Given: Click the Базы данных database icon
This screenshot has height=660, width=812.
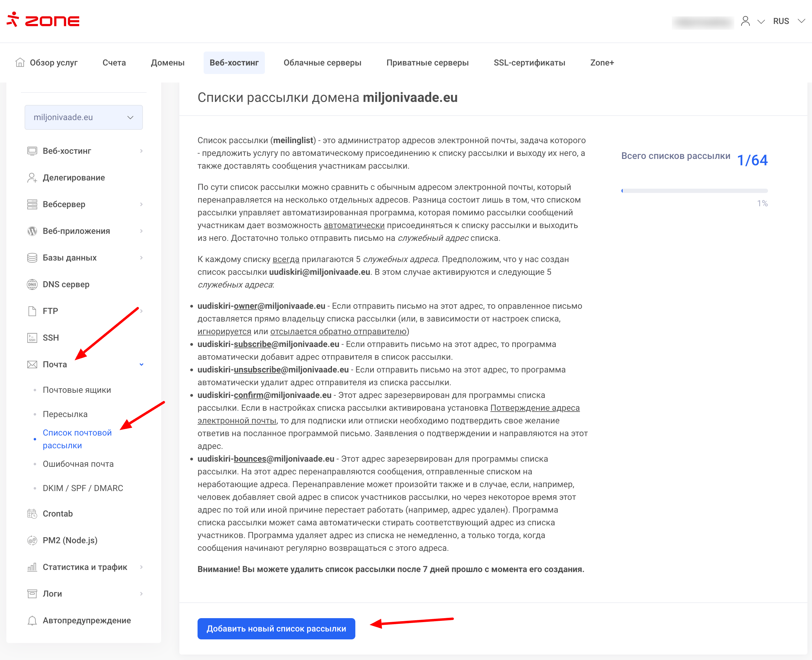Looking at the screenshot, I should pyautogui.click(x=32, y=258).
